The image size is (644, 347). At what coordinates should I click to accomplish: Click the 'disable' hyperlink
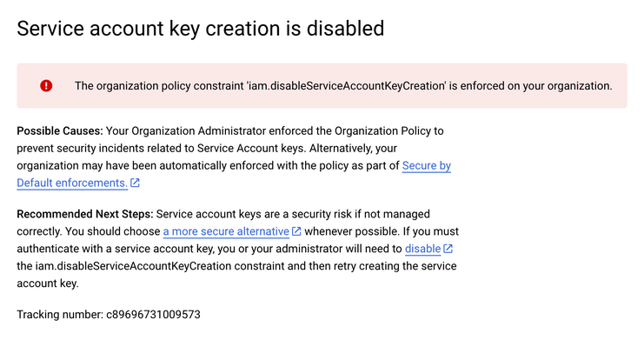pos(422,249)
